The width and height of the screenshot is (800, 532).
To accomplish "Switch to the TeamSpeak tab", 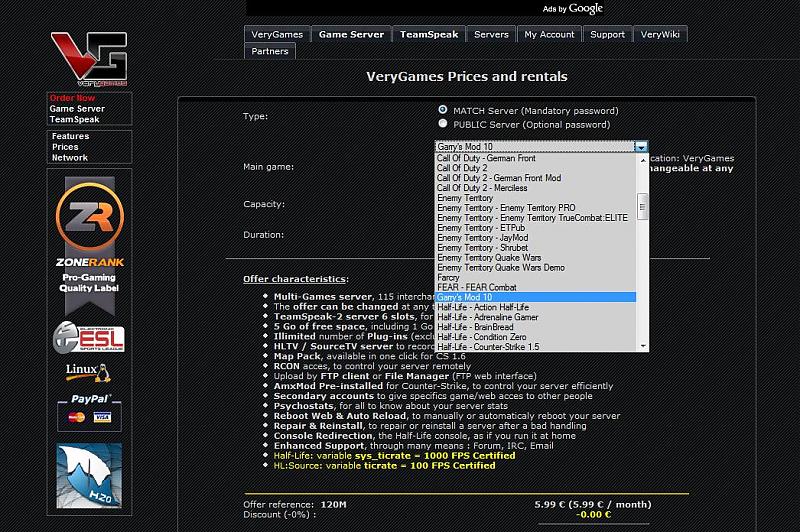I will click(428, 34).
